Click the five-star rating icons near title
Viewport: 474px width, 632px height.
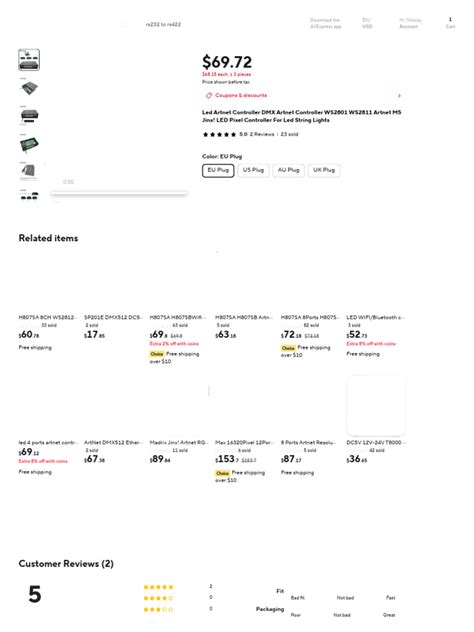pos(219,134)
